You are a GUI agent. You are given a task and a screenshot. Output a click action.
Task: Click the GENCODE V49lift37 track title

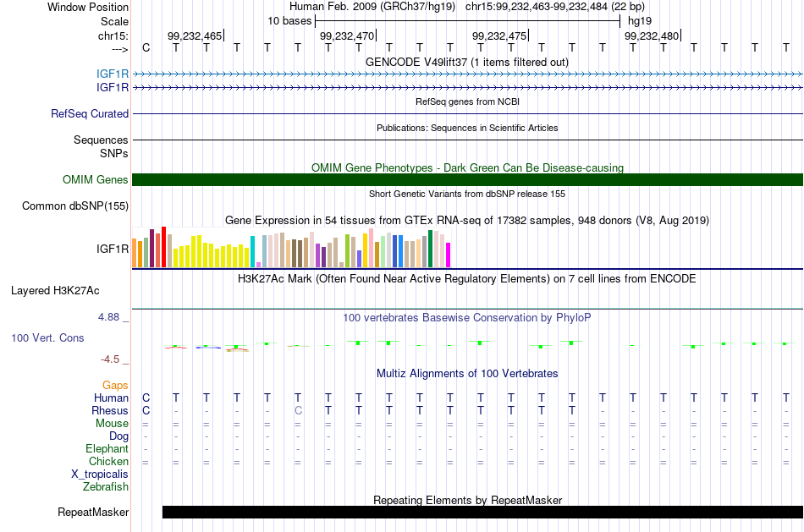click(x=467, y=62)
